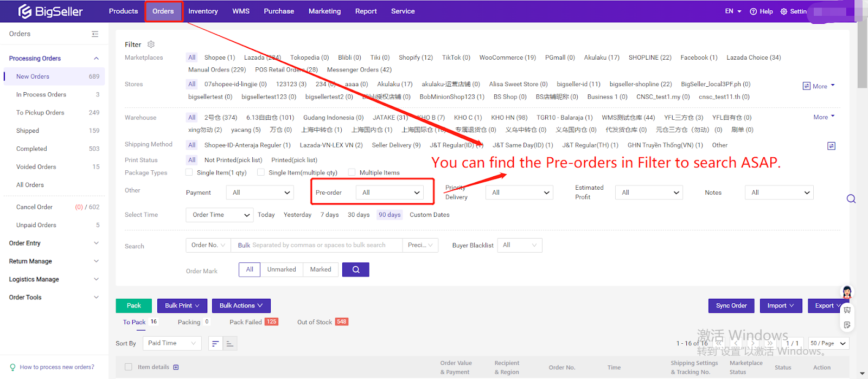This screenshot has height=379, width=868.
Task: Expand the Warehouse More option
Action: (824, 117)
